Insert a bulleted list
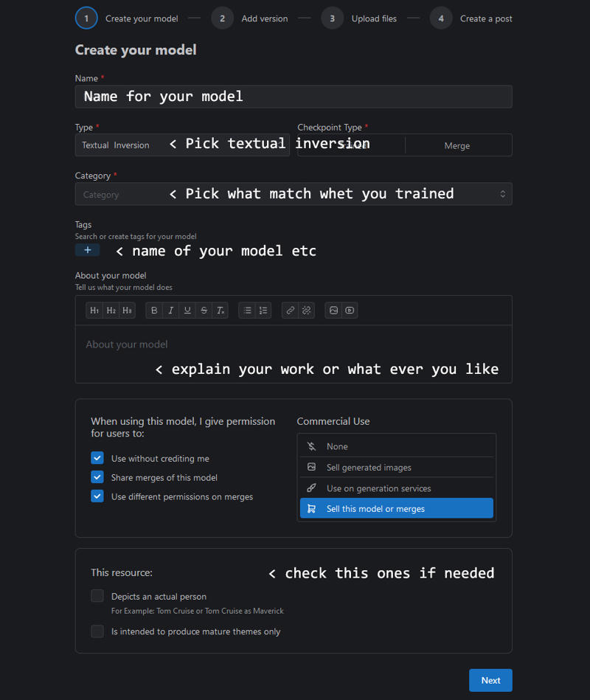 (x=247, y=311)
